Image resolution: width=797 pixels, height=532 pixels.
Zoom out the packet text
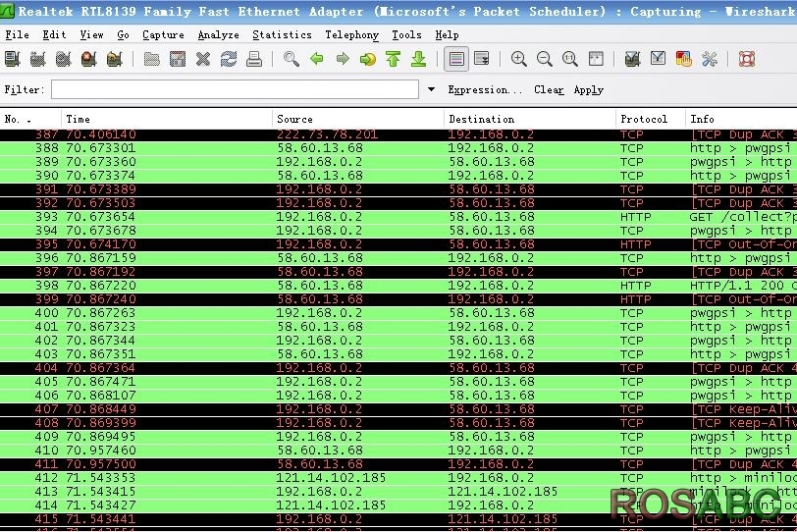[545, 59]
